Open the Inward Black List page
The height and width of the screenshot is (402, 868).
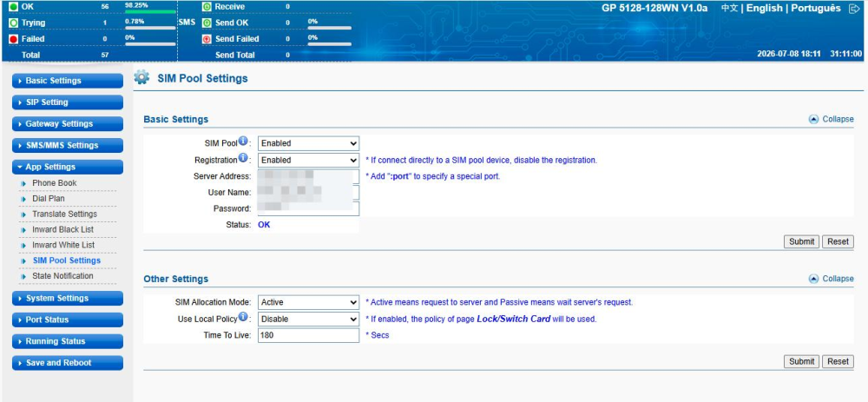pos(62,229)
